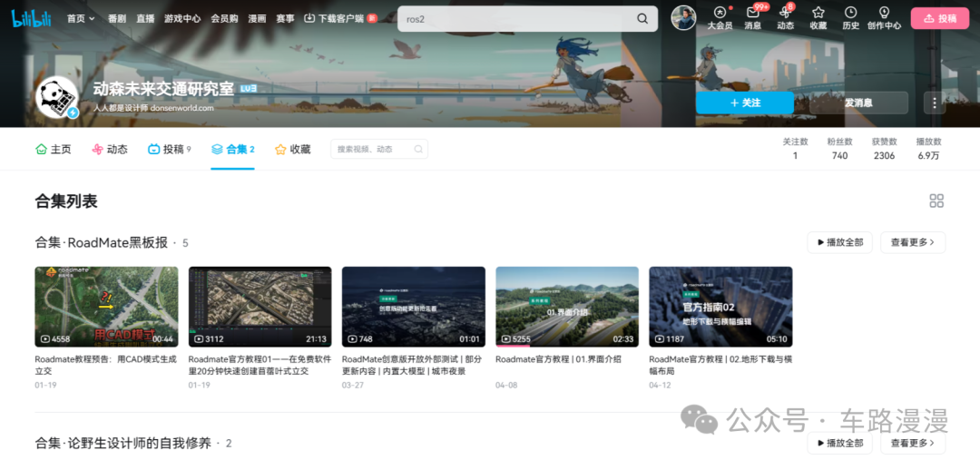Click title Roadmate官方教程01 苜蓿叶式立交

(x=259, y=365)
